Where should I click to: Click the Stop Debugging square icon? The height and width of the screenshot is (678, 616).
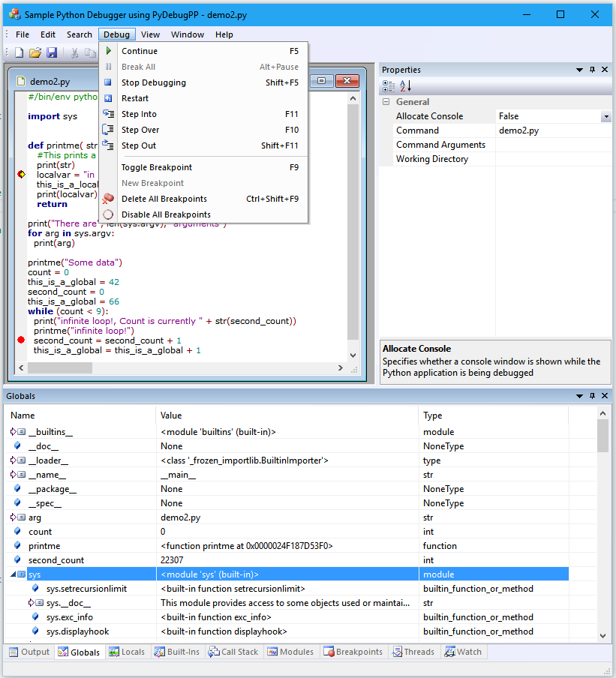108,82
